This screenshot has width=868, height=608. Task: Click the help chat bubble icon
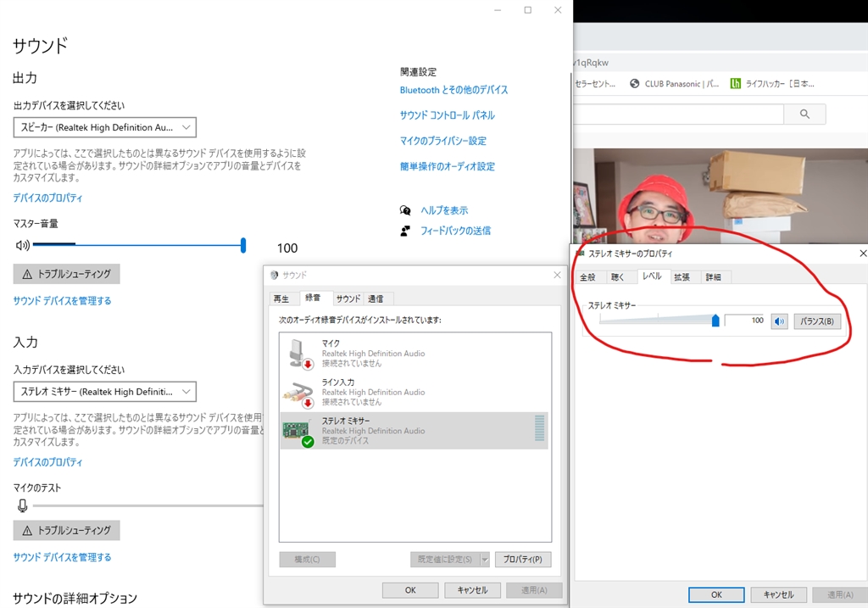pyautogui.click(x=405, y=210)
